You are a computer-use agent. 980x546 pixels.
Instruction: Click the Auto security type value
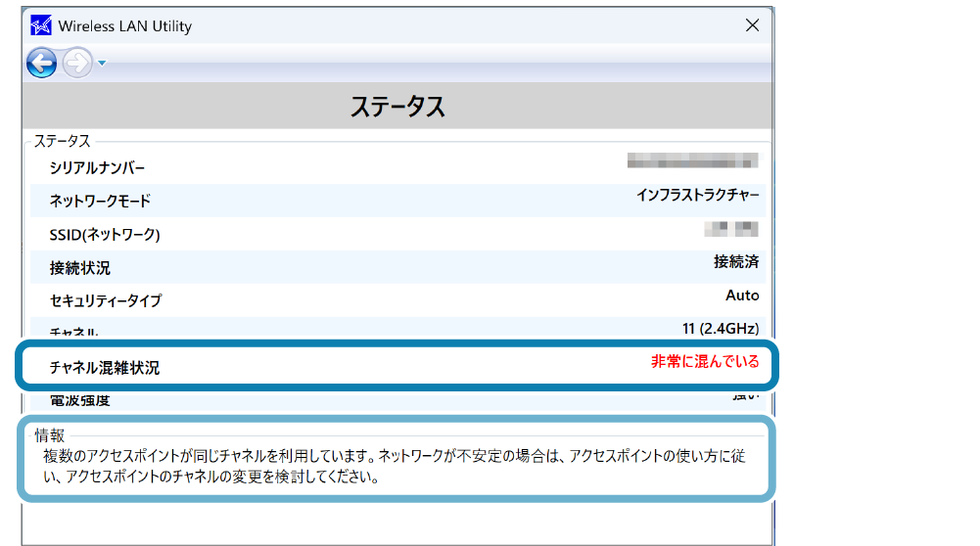[x=742, y=295]
